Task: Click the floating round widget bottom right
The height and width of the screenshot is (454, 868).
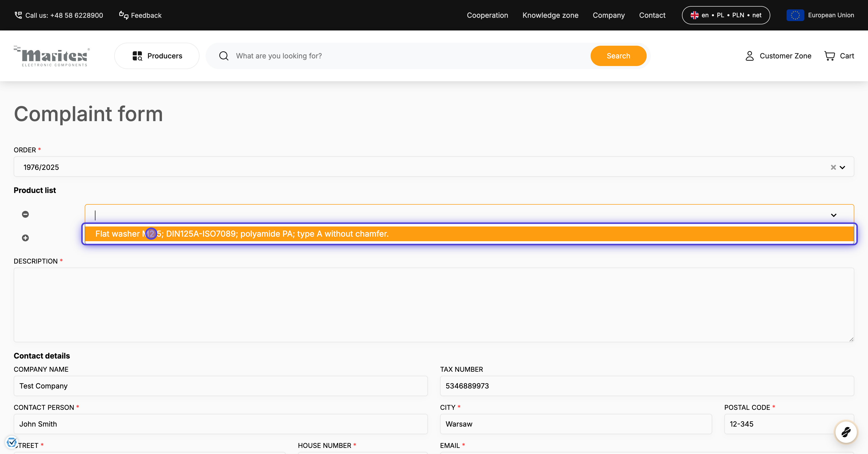Action: coord(846,432)
